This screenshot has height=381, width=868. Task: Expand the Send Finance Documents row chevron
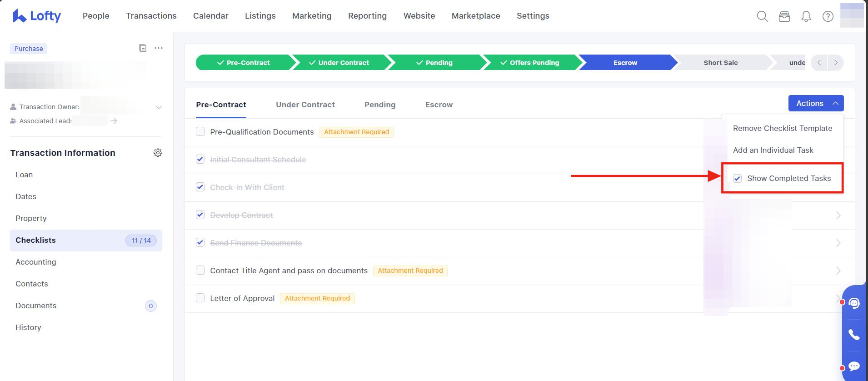[x=838, y=243]
